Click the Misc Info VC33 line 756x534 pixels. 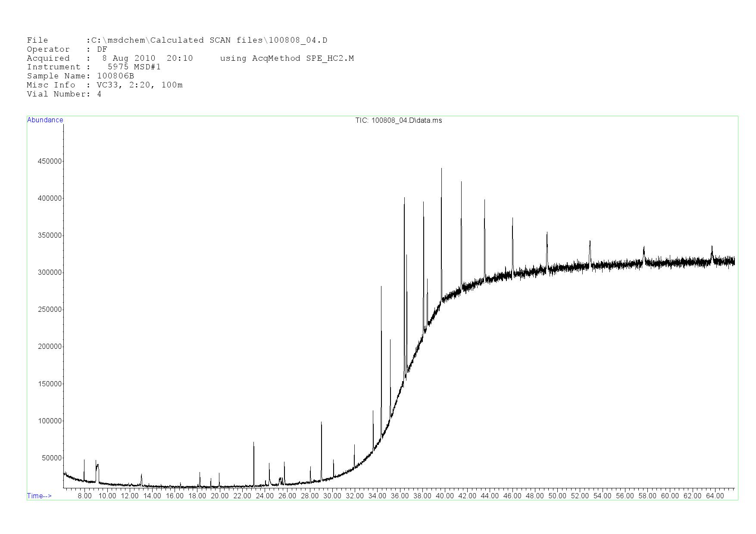coord(104,85)
